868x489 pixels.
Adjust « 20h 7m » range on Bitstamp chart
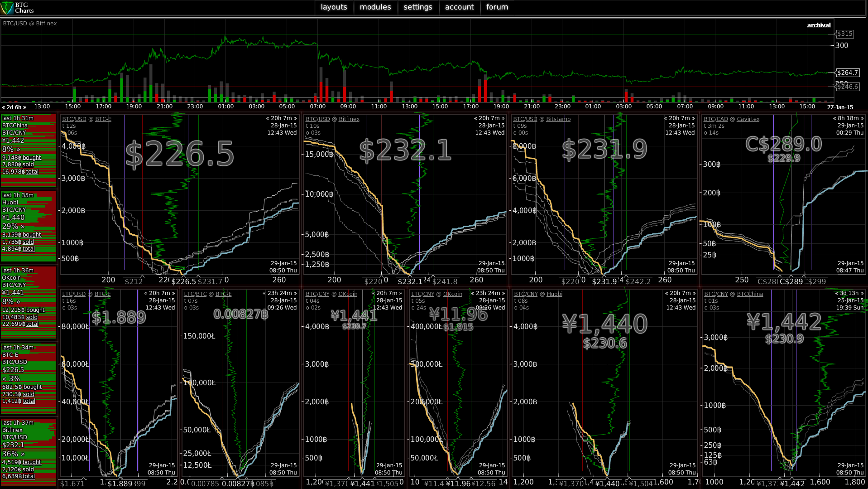[x=679, y=118]
